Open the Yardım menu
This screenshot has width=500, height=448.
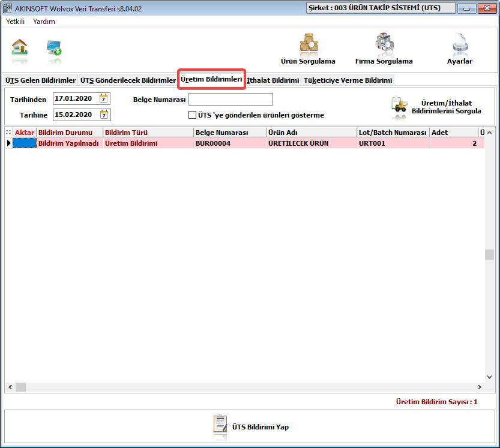click(x=44, y=22)
